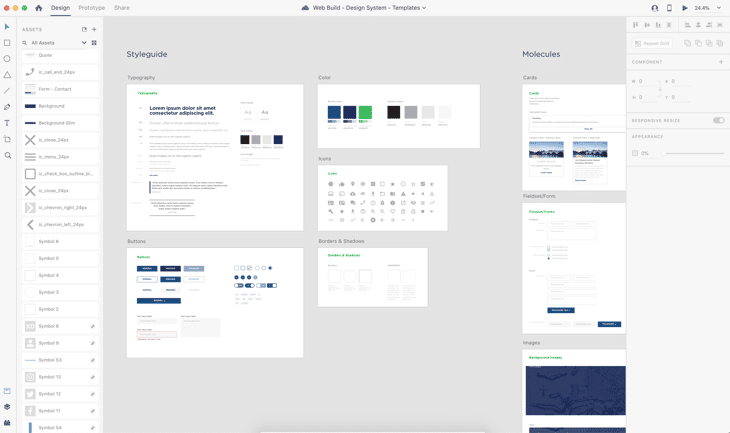Open the mobile device preview icon
The image size is (730, 433).
(x=669, y=8)
